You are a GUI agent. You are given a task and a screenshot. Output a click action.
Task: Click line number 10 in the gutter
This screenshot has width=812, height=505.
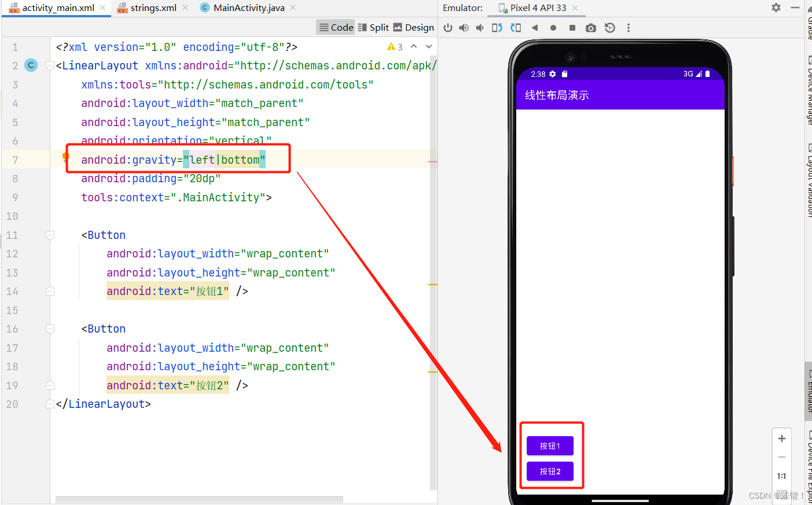[12, 216]
